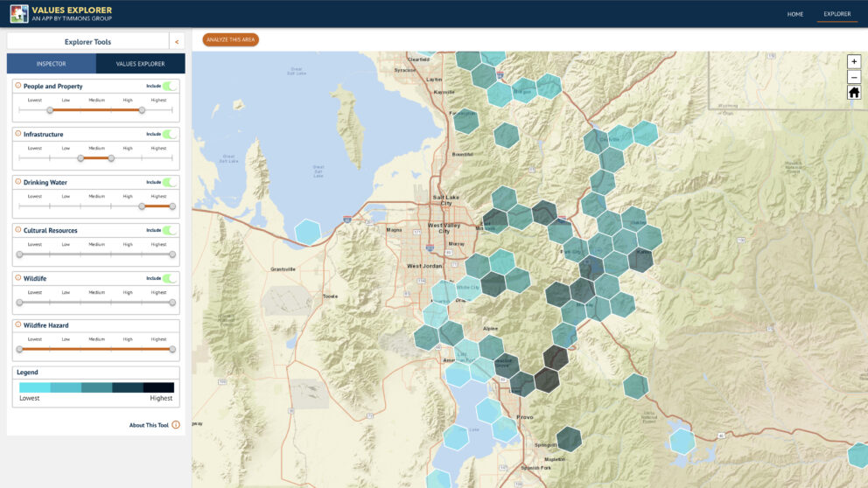Click Wildlife left slider handle
Viewport: 868px width, 488px height.
(19, 303)
